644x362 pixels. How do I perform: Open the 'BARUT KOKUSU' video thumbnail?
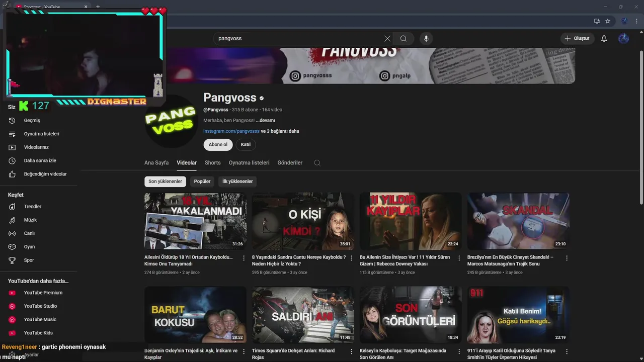pyautogui.click(x=195, y=315)
